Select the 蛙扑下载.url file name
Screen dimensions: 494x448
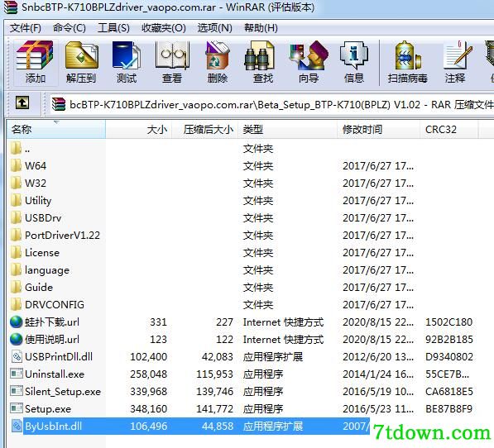click(x=52, y=322)
